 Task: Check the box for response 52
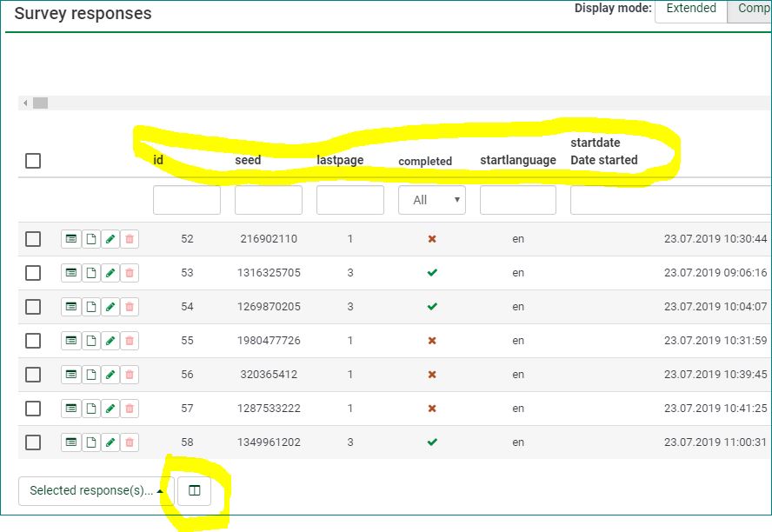pyautogui.click(x=33, y=239)
